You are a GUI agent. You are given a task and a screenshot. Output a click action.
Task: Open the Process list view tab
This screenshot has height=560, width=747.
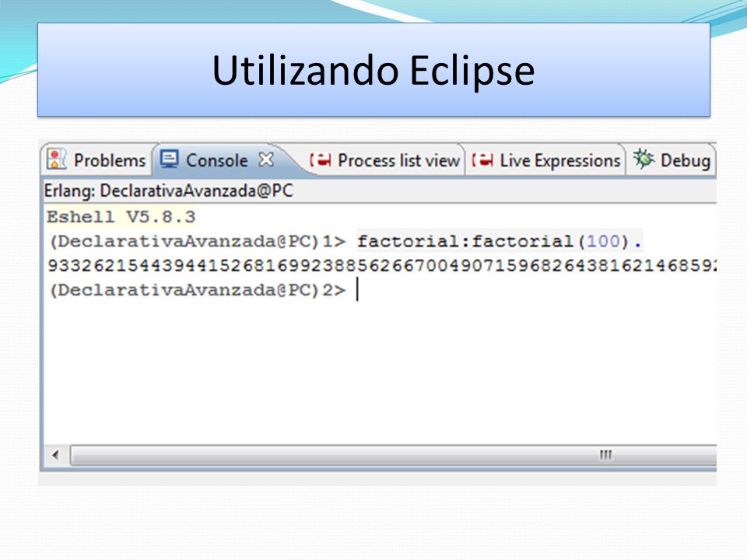(x=384, y=160)
